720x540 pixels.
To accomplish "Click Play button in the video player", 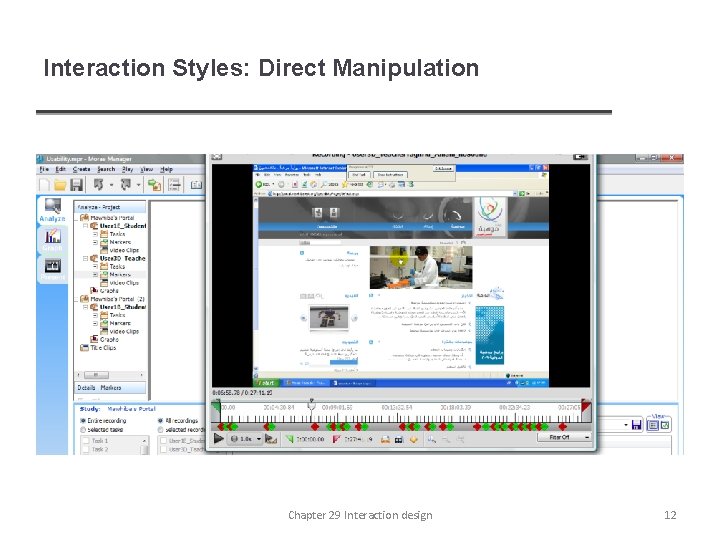I will (219, 439).
